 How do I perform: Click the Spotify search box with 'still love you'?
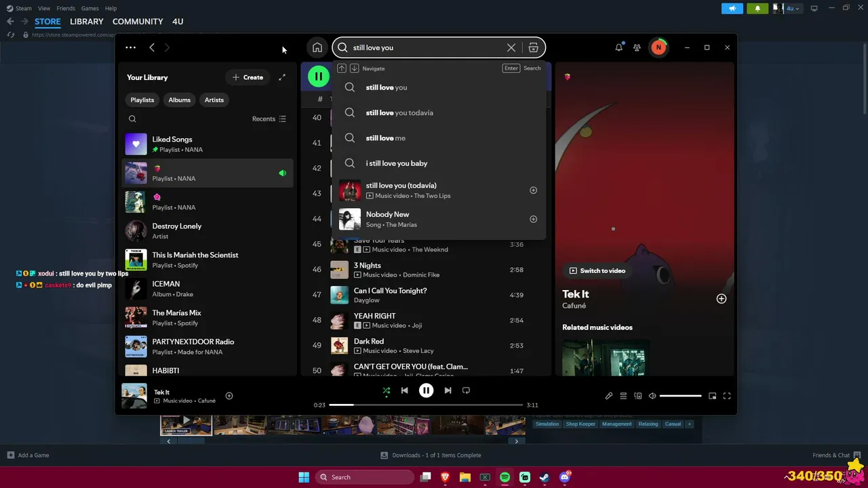[439, 47]
